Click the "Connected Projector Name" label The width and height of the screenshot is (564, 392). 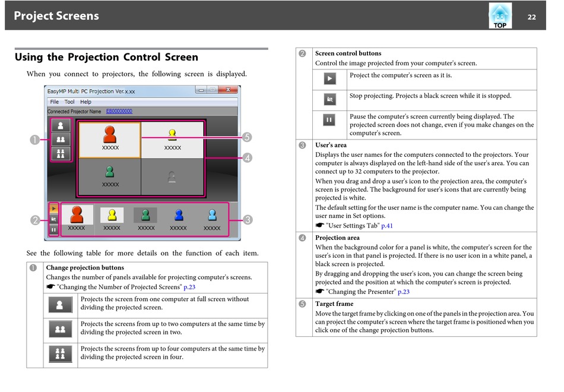point(74,112)
